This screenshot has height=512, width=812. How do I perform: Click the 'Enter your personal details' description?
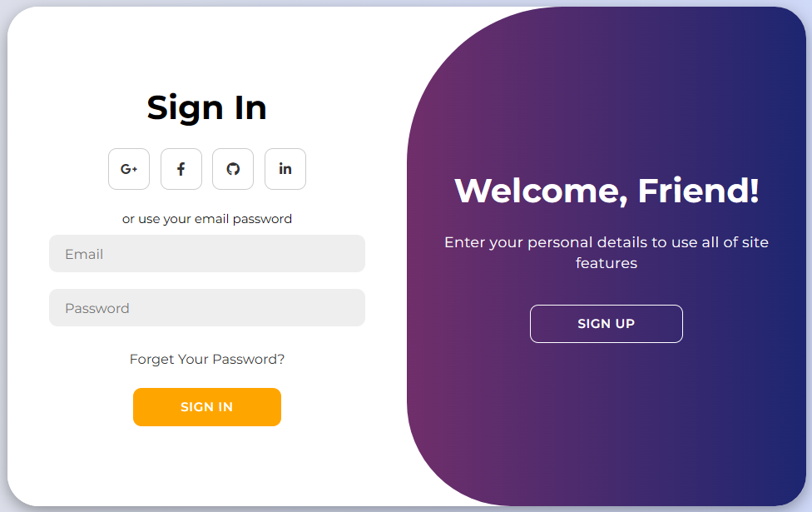click(x=607, y=252)
